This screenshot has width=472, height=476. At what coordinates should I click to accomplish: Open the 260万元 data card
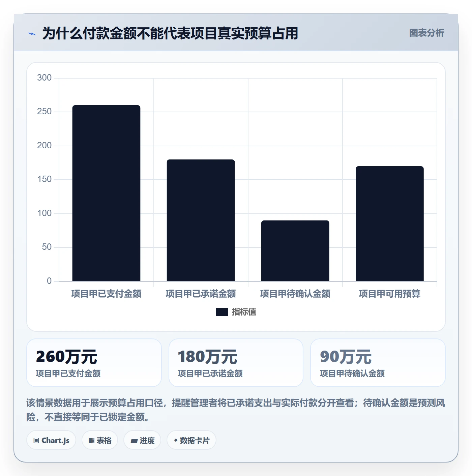[94, 363]
